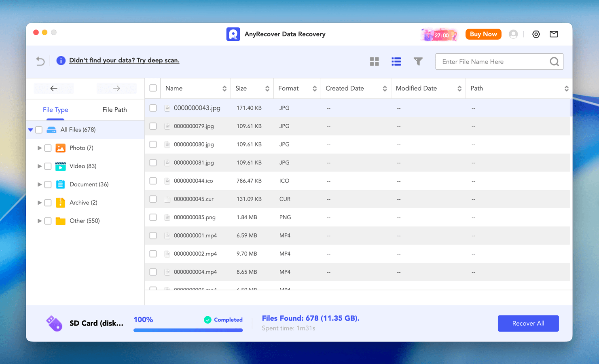
Task: Click the scan progress bar
Action: [188, 330]
